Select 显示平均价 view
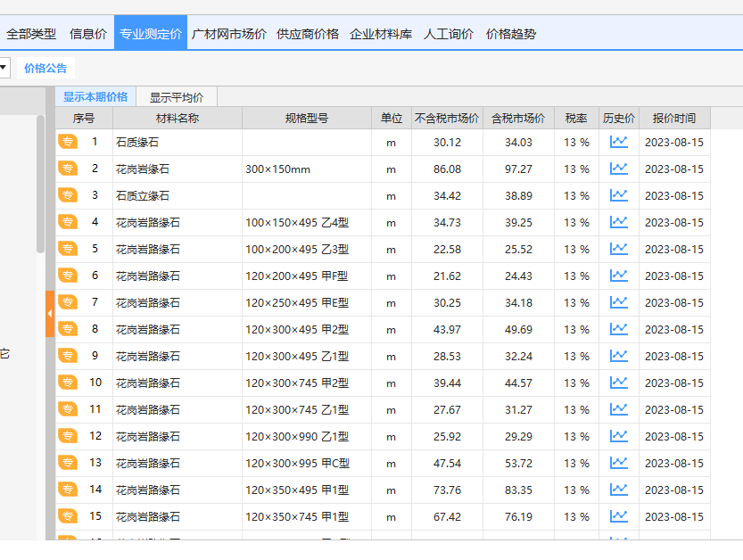 click(x=177, y=97)
